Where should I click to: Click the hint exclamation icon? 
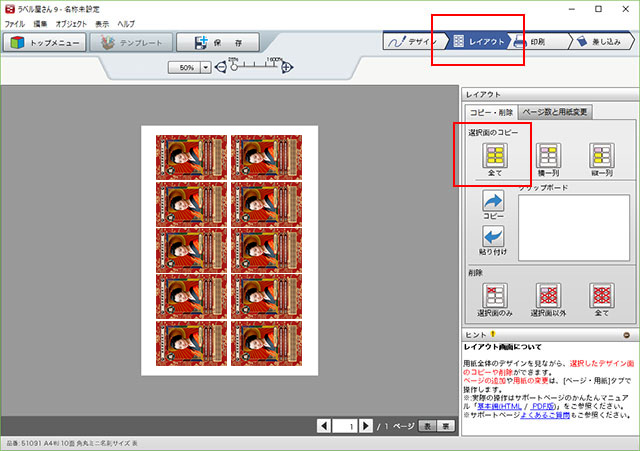click(493, 334)
